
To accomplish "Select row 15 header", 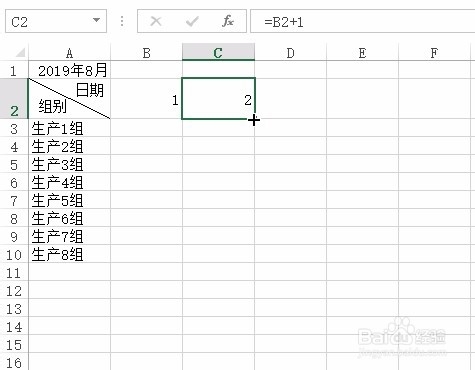I will [14, 344].
